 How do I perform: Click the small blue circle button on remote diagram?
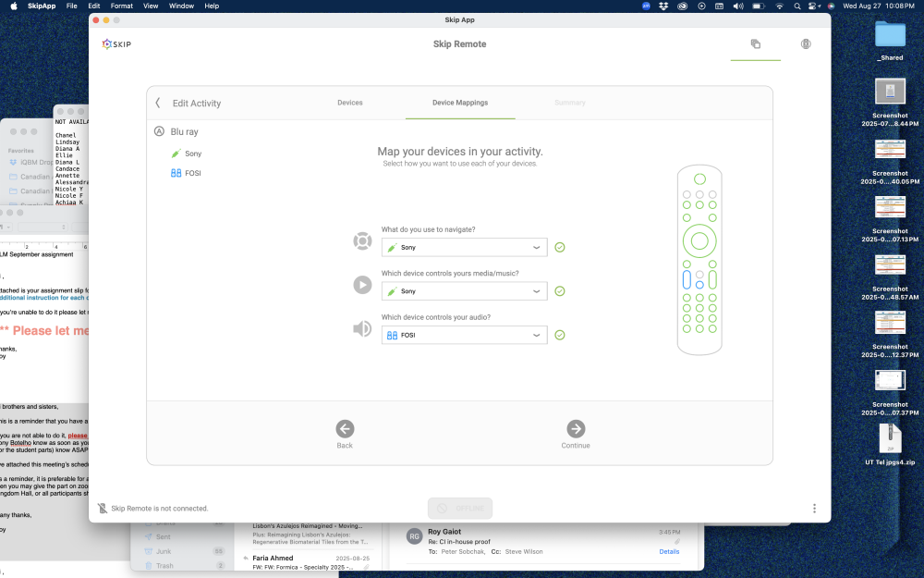[699, 285]
